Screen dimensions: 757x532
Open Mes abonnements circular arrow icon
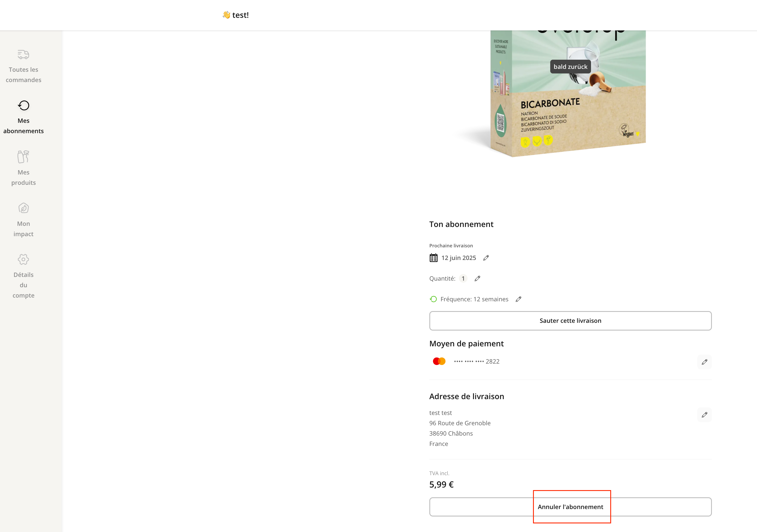click(24, 105)
